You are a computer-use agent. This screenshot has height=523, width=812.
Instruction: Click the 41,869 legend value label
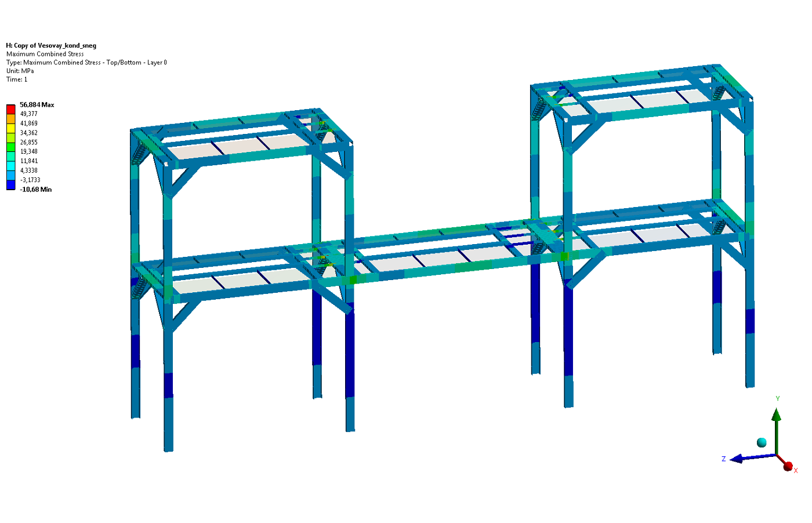point(29,124)
